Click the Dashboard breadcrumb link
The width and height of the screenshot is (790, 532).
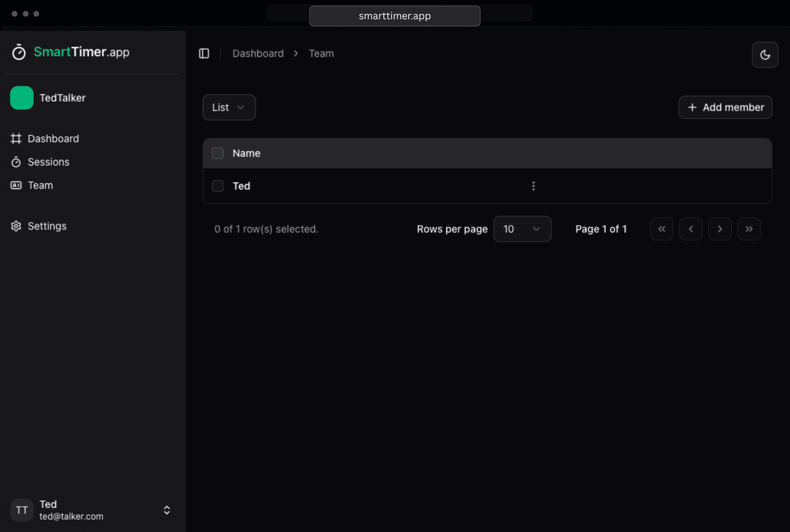click(258, 53)
